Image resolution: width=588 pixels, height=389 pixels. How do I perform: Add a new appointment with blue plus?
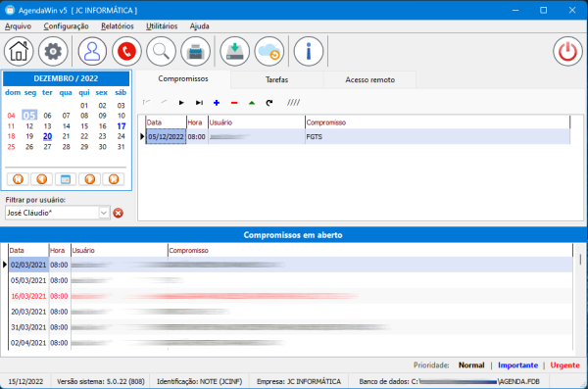217,103
